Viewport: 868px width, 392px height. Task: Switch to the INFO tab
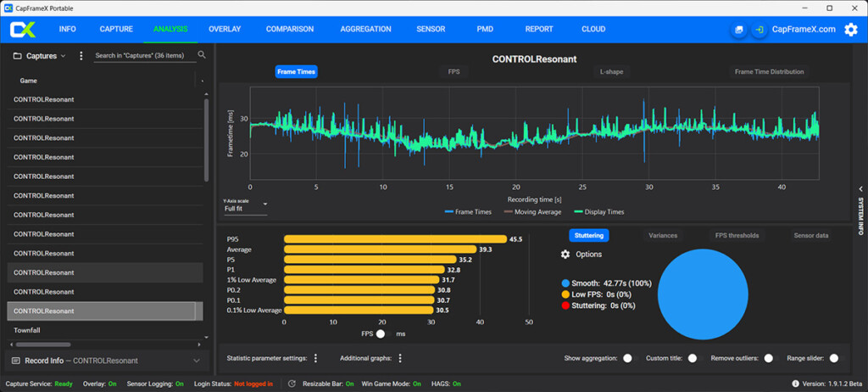[x=68, y=30]
